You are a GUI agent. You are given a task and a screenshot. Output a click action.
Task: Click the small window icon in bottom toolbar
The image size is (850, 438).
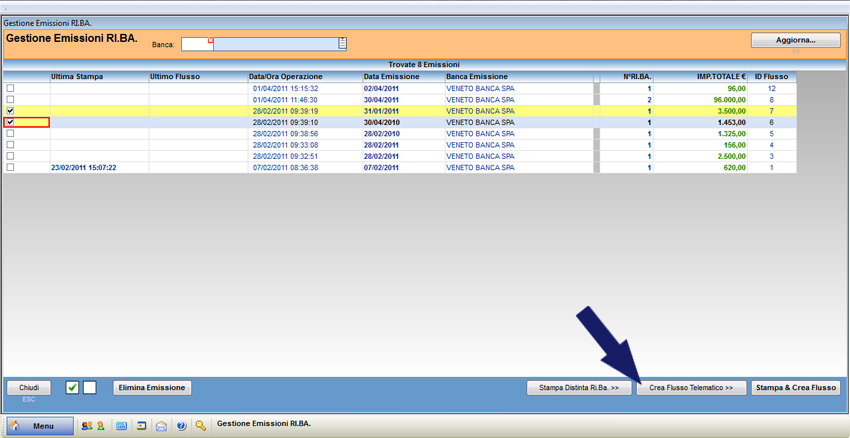pos(142,426)
